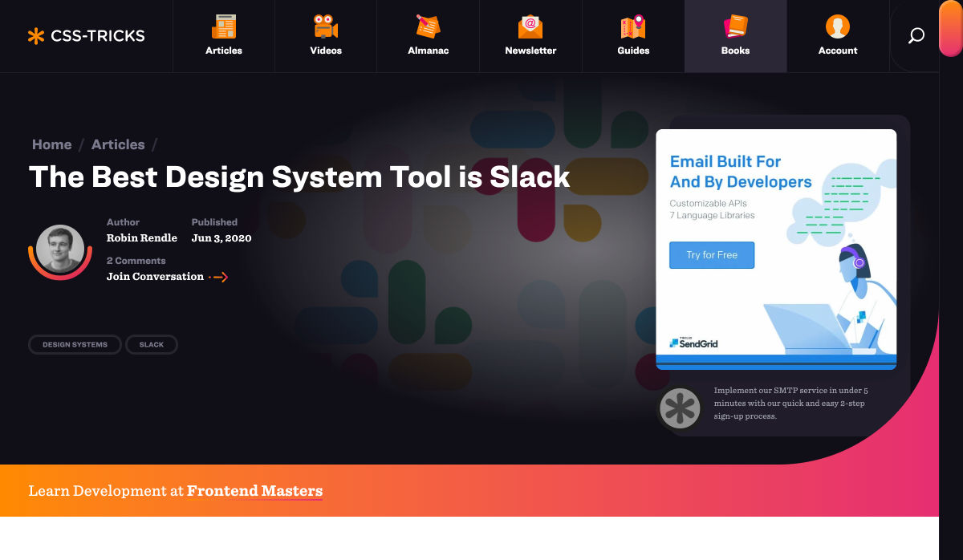Viewport: 963px width, 560px height.
Task: Select the DESIGN SYSTEMS tag
Action: point(75,345)
